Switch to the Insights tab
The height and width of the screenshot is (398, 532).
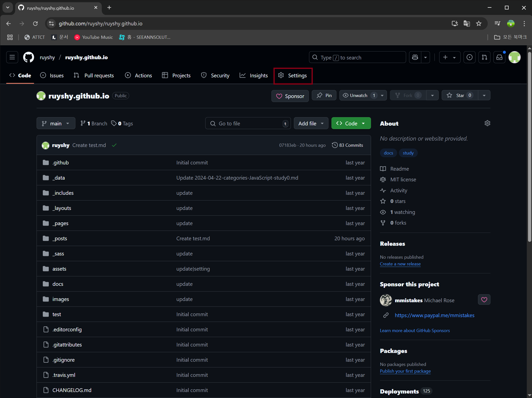pos(254,75)
